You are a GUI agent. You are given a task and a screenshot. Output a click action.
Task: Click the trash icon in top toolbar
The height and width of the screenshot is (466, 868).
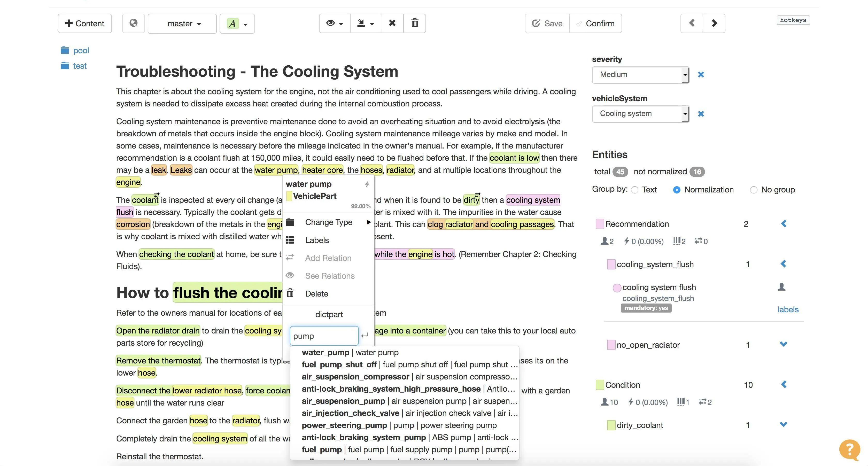pyautogui.click(x=414, y=23)
